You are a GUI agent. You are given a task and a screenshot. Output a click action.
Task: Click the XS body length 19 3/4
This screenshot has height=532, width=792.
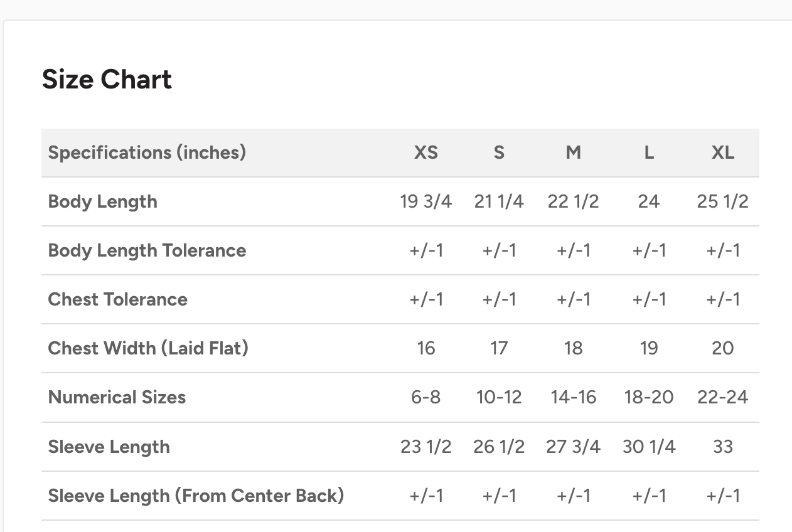[425, 201]
